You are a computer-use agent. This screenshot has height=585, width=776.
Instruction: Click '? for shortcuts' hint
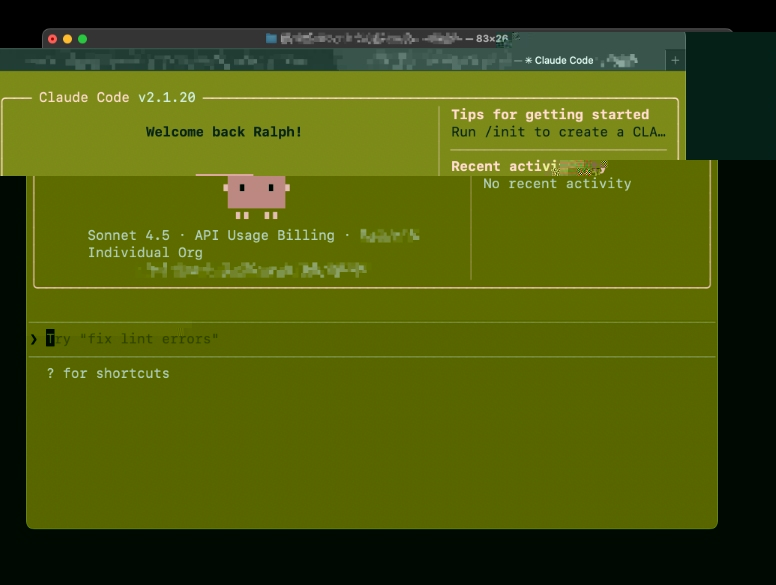108,373
